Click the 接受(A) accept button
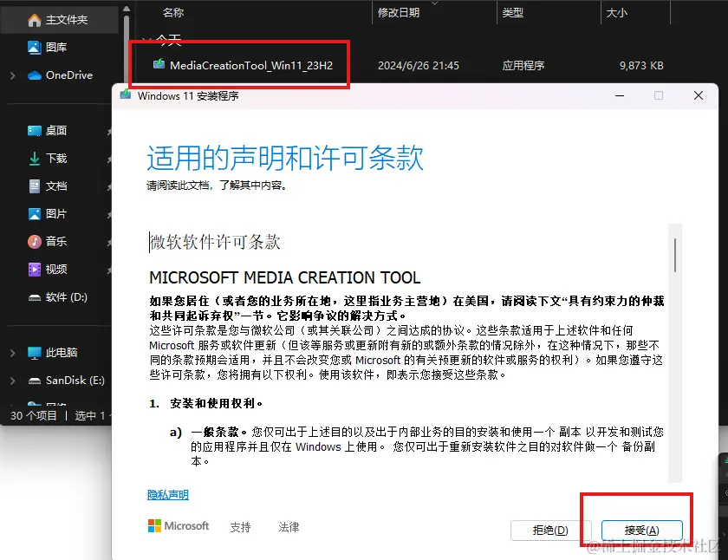728x560 pixels. 641,530
